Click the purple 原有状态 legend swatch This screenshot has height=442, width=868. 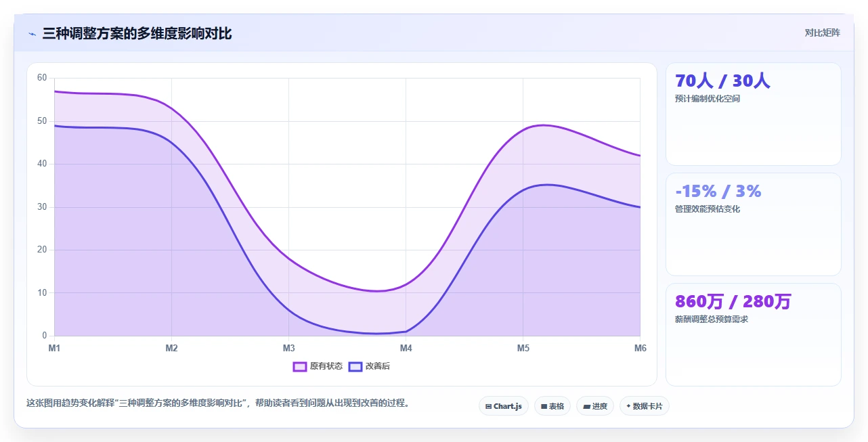300,366
